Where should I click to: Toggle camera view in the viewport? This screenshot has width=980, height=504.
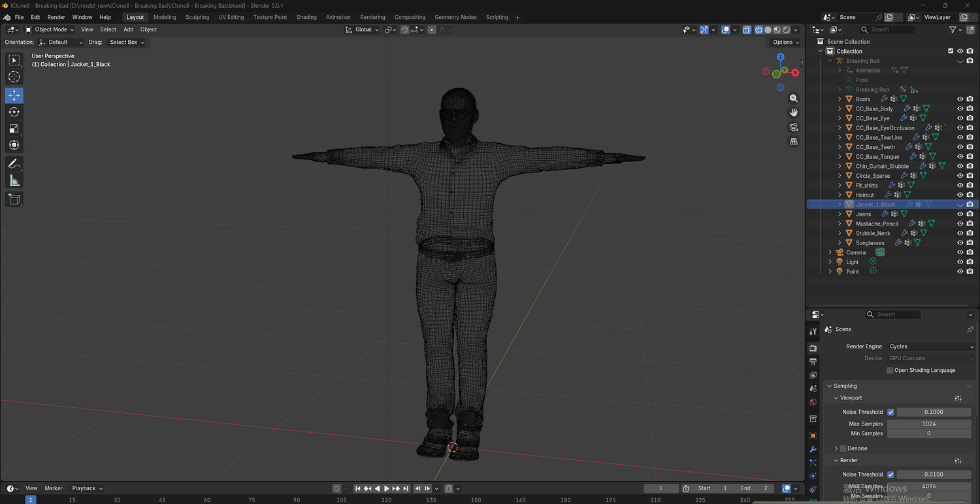(794, 127)
